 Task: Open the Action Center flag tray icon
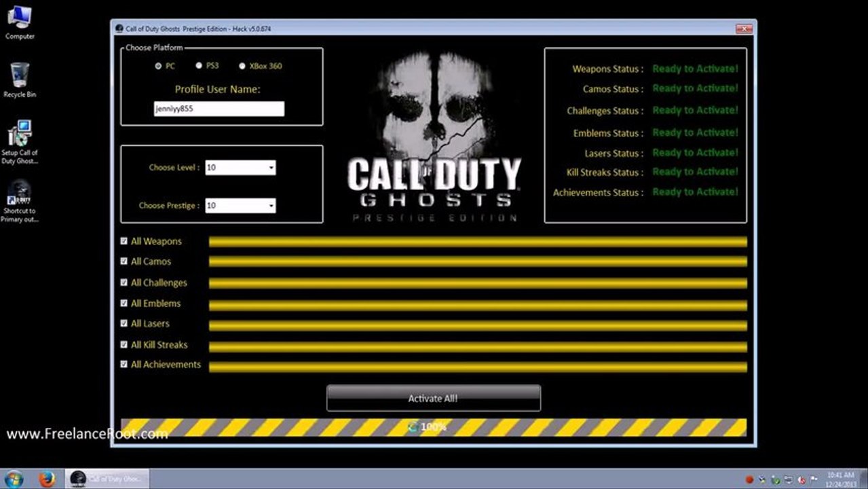click(x=814, y=479)
